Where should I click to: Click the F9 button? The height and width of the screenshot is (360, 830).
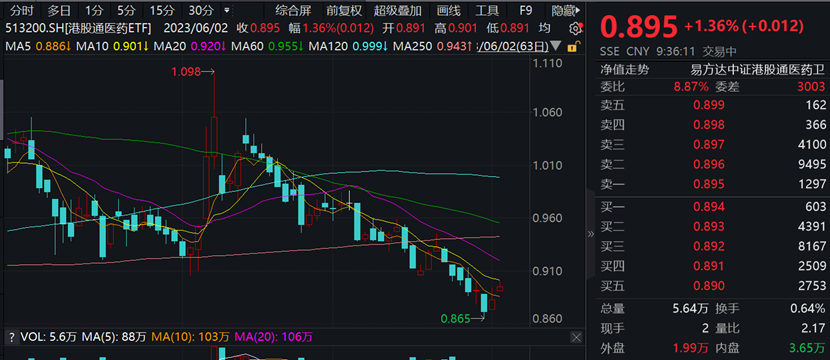coord(526,10)
